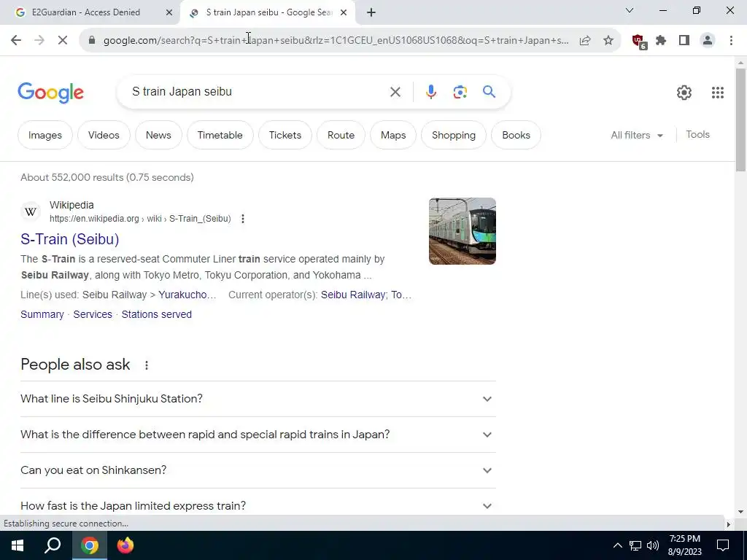Screen dimensions: 747x560
Task: Expand "What line is Seibu Shinjuku Station?"
Action: (258, 399)
